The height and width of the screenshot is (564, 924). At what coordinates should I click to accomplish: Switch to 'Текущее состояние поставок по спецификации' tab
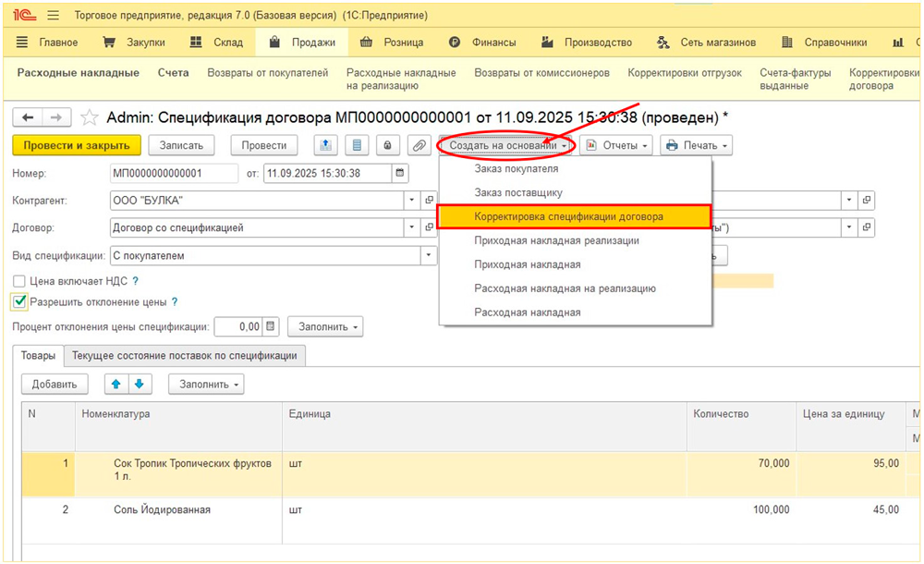click(x=185, y=356)
